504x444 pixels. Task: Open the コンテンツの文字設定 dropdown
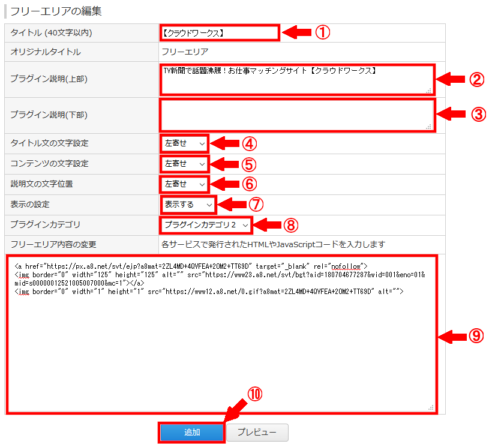(x=185, y=164)
